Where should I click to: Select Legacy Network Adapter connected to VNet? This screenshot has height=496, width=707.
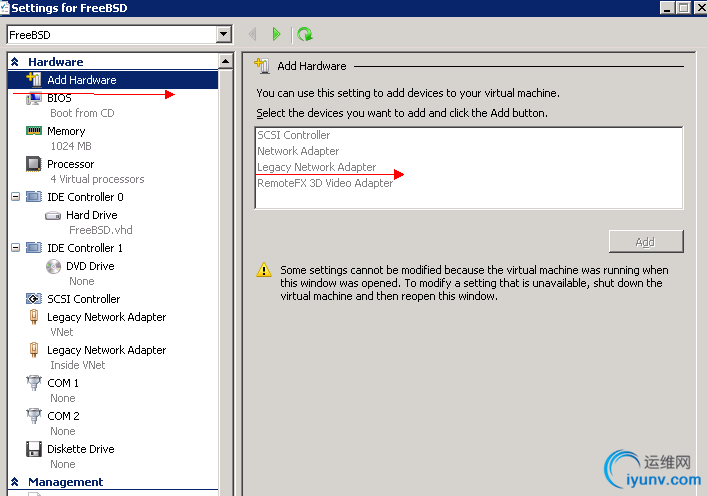pyautogui.click(x=106, y=317)
